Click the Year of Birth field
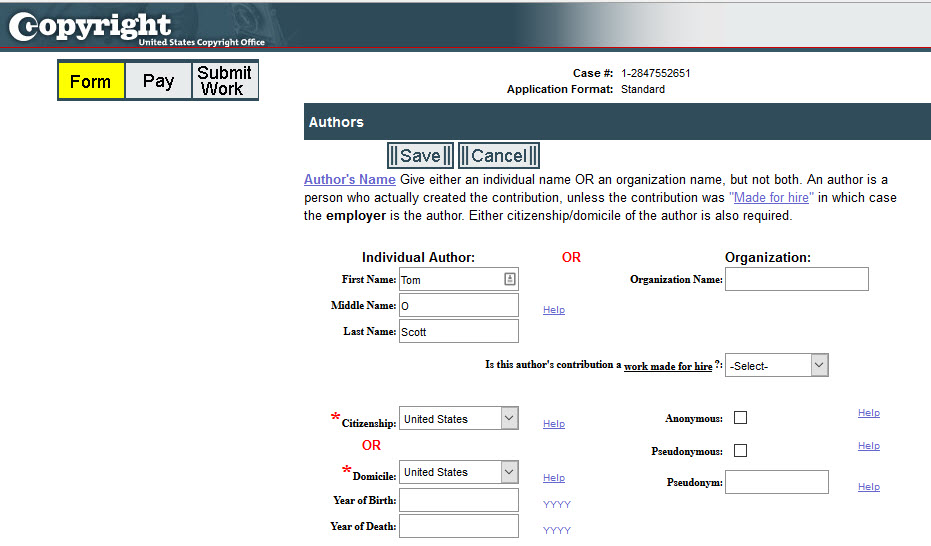 [459, 500]
